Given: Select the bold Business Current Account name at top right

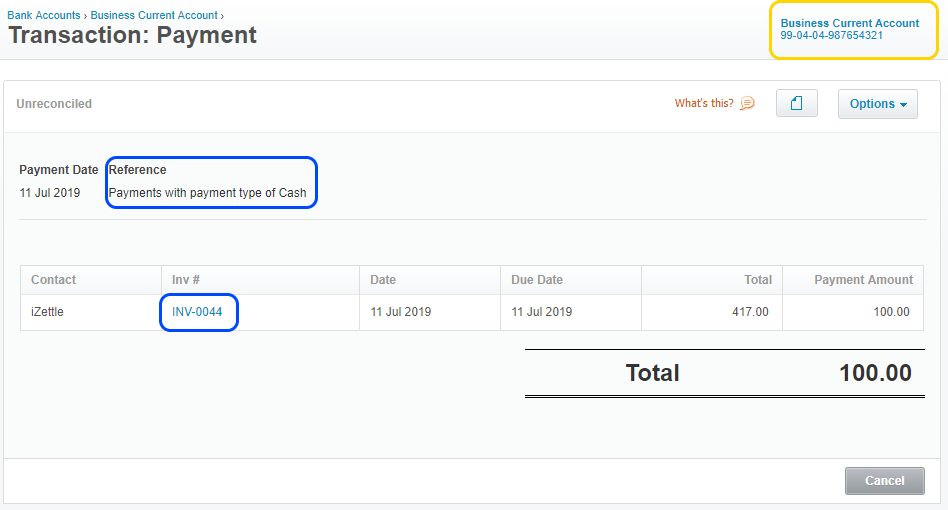Looking at the screenshot, I should coord(849,23).
